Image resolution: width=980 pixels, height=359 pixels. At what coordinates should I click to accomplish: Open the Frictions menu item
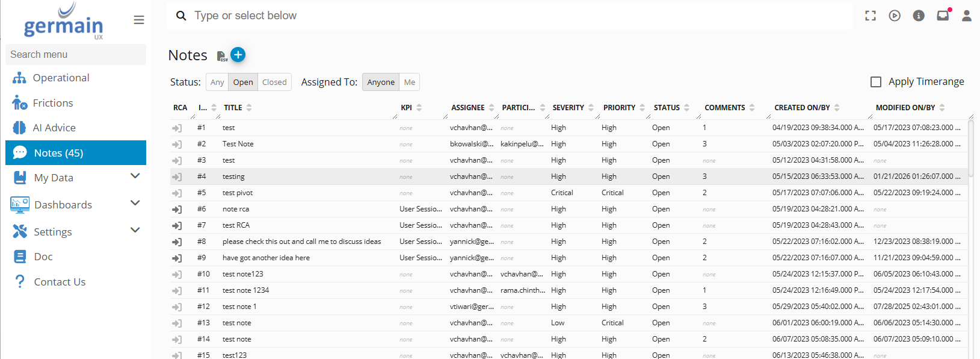click(x=53, y=103)
